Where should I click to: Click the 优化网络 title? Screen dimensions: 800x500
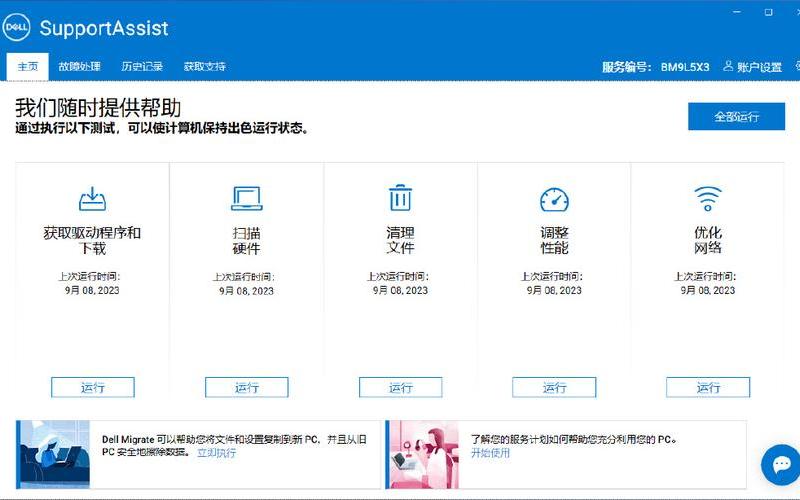(708, 240)
